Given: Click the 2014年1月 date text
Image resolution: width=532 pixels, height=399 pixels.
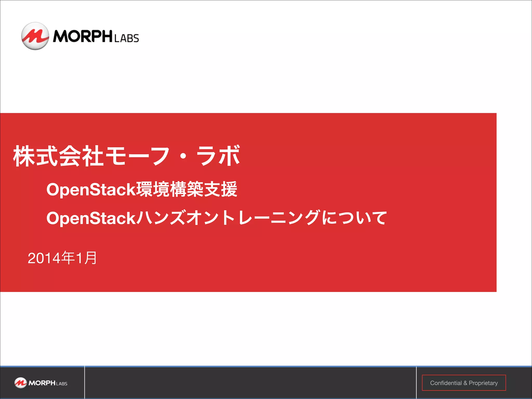Looking at the screenshot, I should pyautogui.click(x=62, y=258).
